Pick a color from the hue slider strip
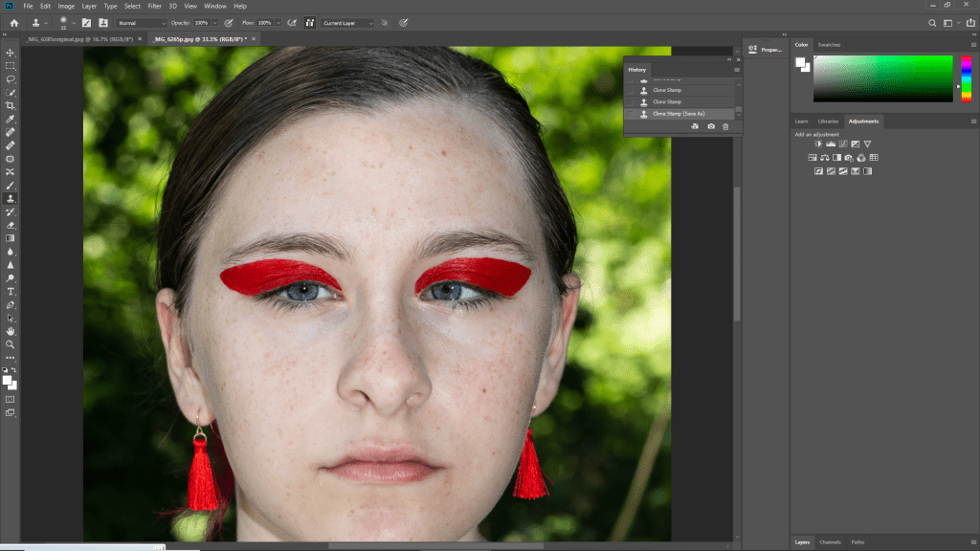This screenshot has width=980, height=551. [x=966, y=78]
